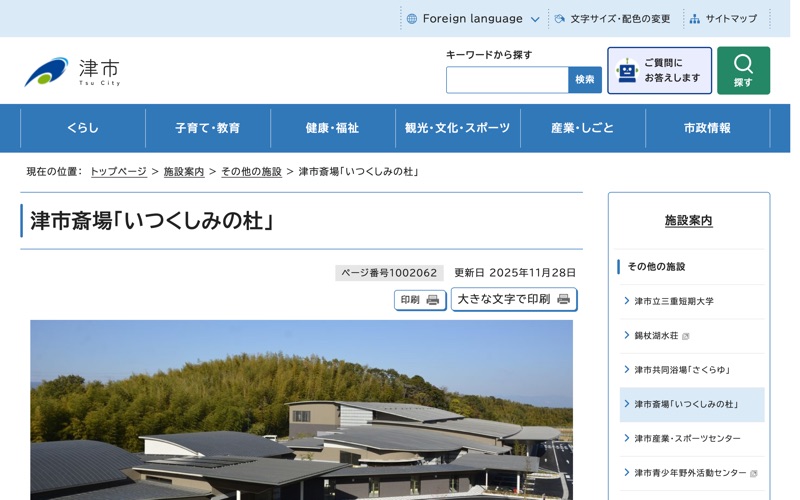Open 津市産業・スポーツセンター sidebar link
800x500 pixels.
click(x=687, y=438)
